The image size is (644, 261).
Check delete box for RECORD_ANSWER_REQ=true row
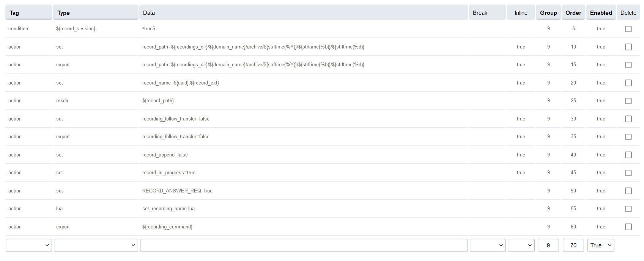click(x=628, y=191)
